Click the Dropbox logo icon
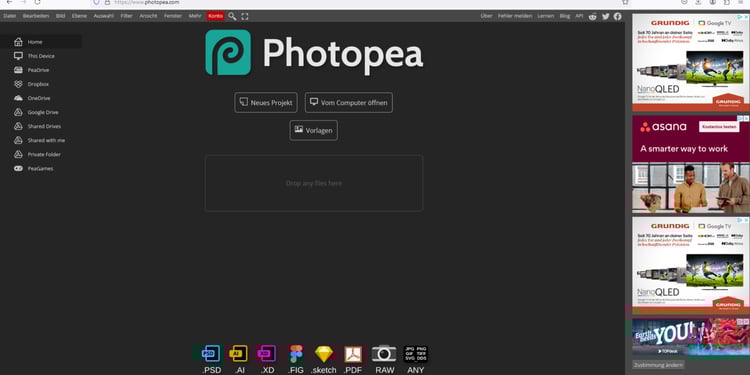 (x=18, y=84)
